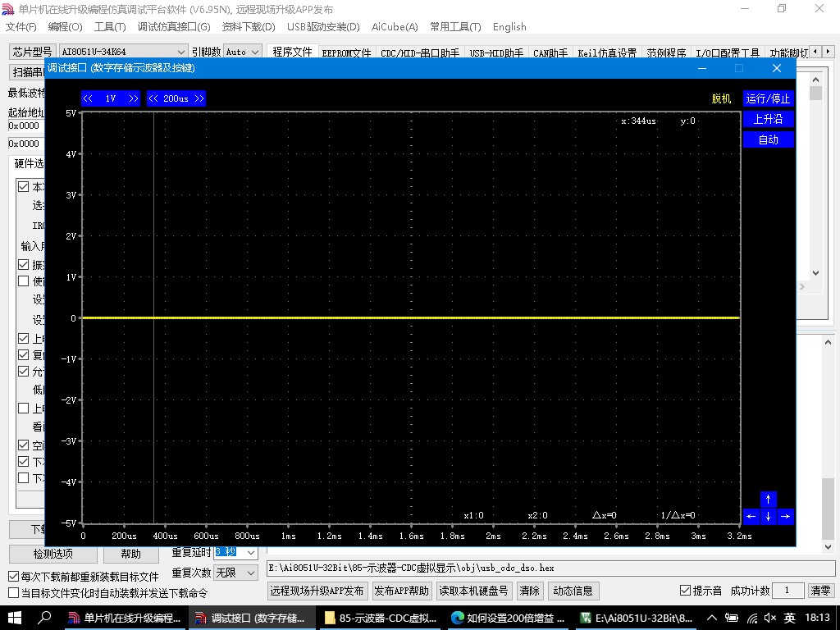
Task: Click 发布APP帮助 button
Action: tap(402, 591)
